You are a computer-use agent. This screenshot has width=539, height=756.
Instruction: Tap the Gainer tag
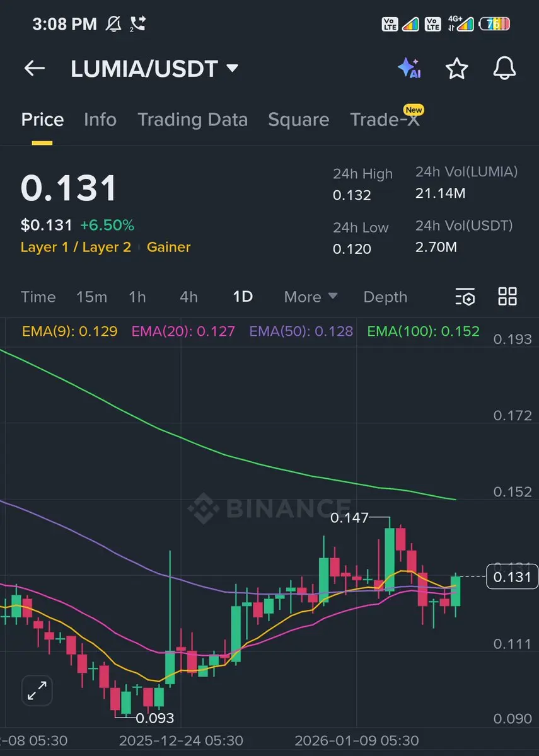click(168, 247)
